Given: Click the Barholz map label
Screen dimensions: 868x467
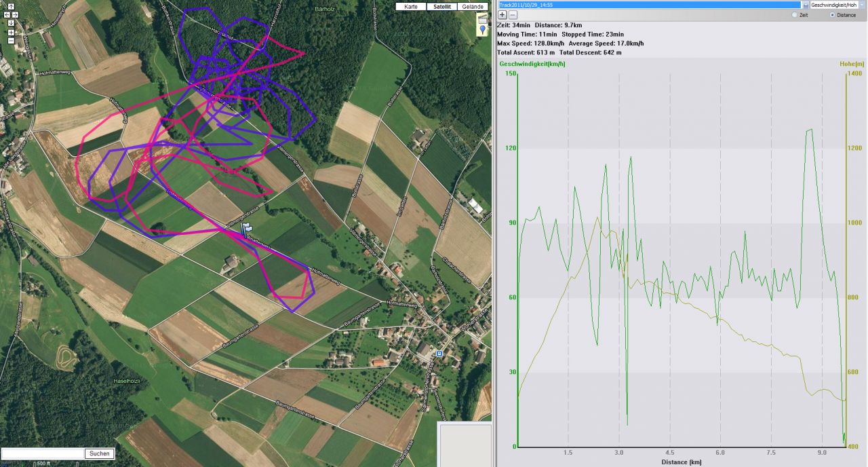Looking at the screenshot, I should [326, 9].
